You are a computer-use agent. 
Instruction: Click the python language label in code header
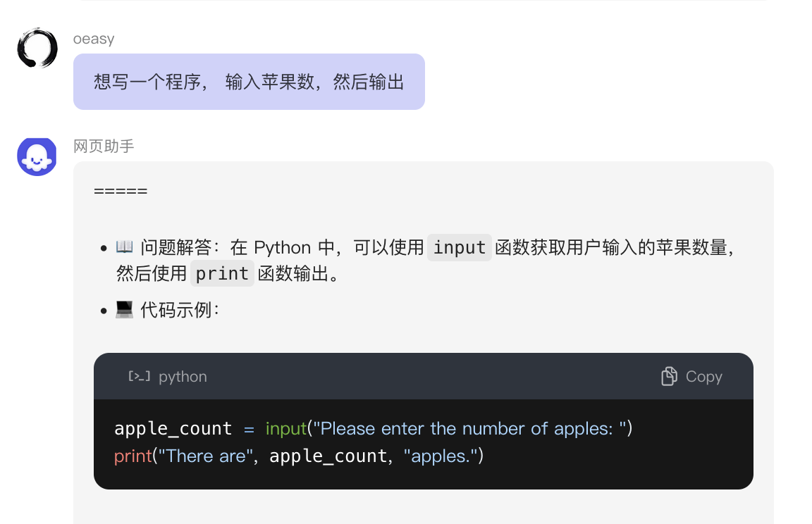[182, 376]
